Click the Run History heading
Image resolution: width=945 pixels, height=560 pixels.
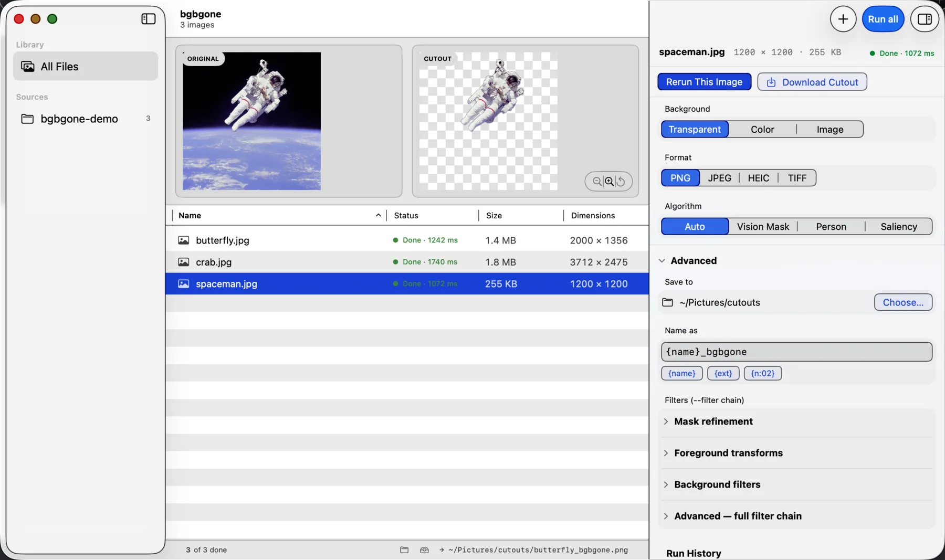click(694, 553)
